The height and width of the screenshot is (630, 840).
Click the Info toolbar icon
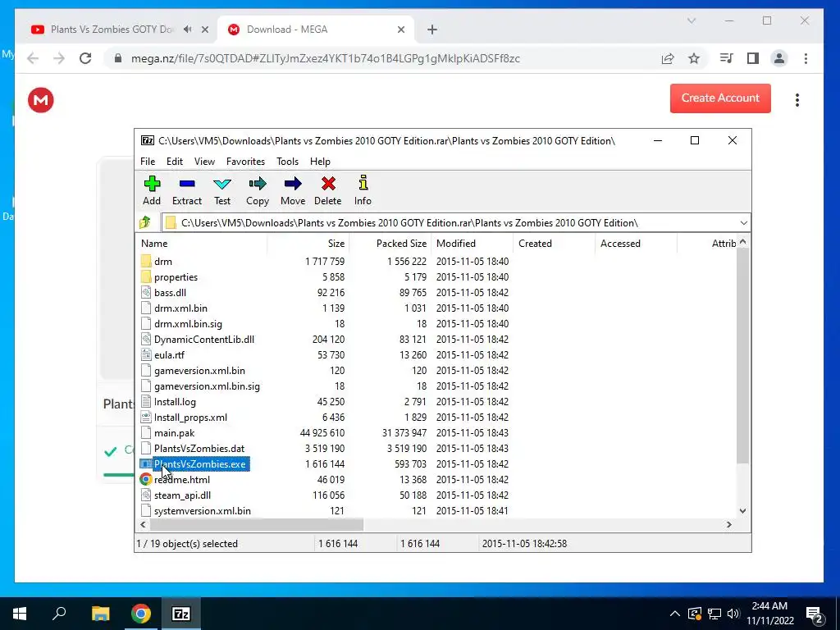(363, 183)
